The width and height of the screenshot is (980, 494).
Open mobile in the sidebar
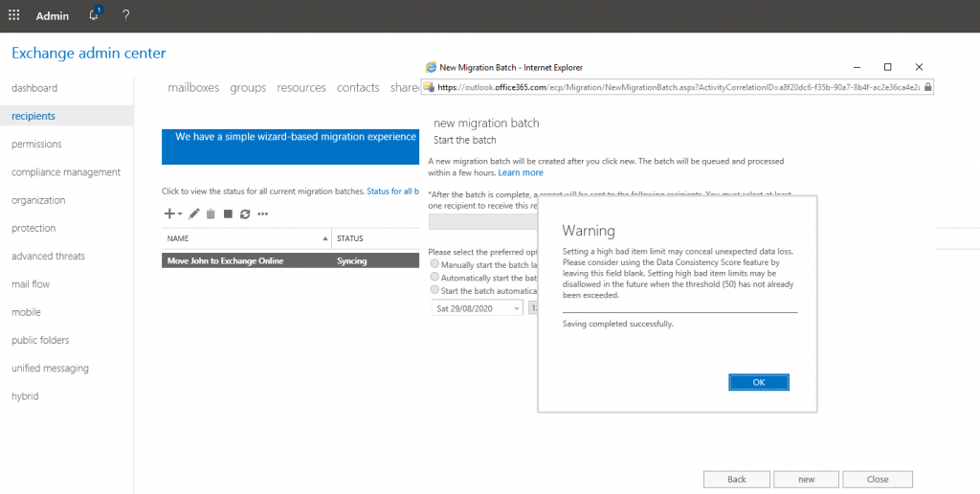pyautogui.click(x=26, y=312)
